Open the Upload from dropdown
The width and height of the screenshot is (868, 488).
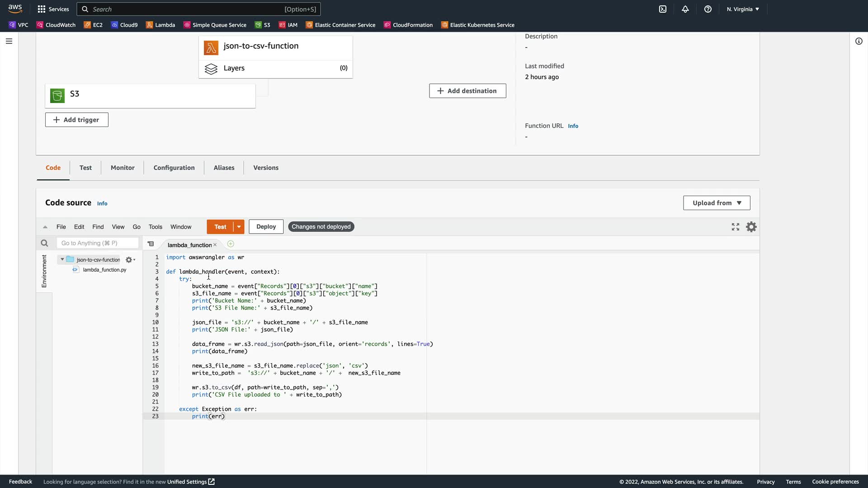[x=717, y=203]
